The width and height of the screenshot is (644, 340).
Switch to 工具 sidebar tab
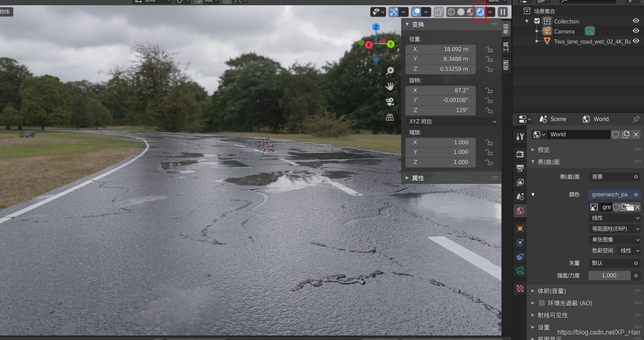tap(506, 47)
